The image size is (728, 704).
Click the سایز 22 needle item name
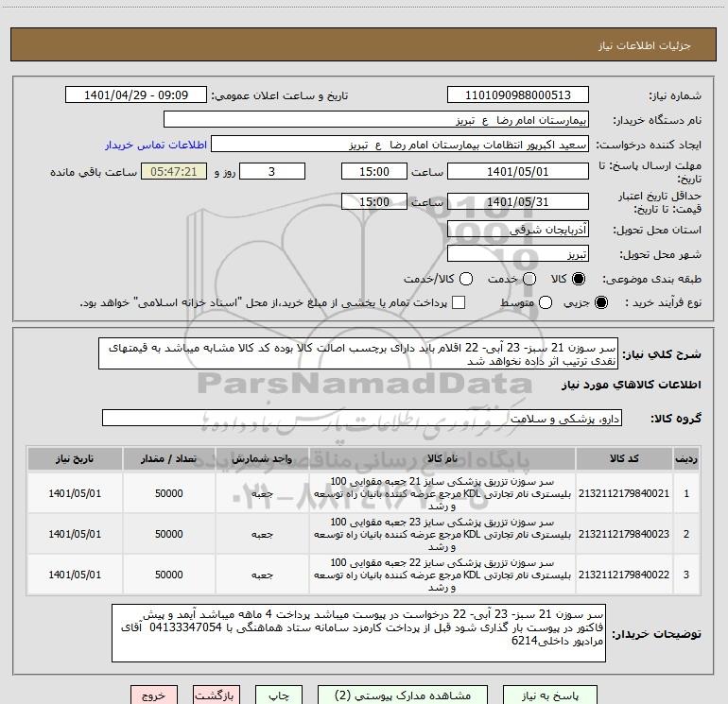click(x=442, y=575)
